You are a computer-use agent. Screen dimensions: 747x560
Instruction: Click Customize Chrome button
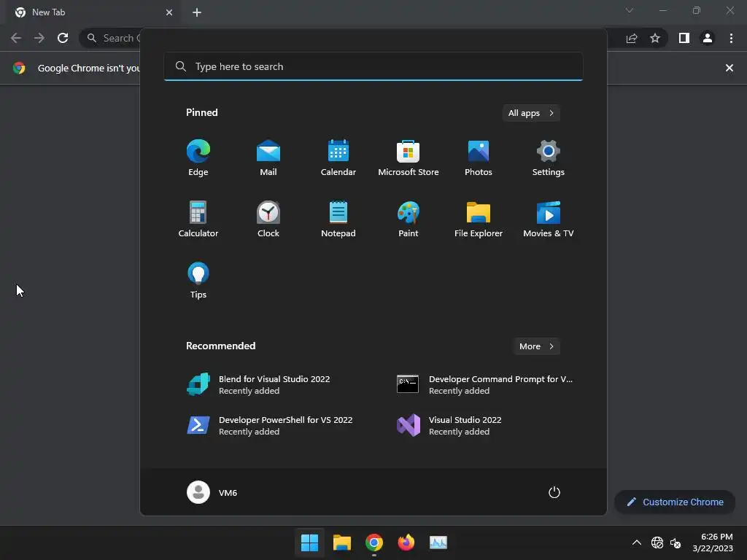[675, 502]
